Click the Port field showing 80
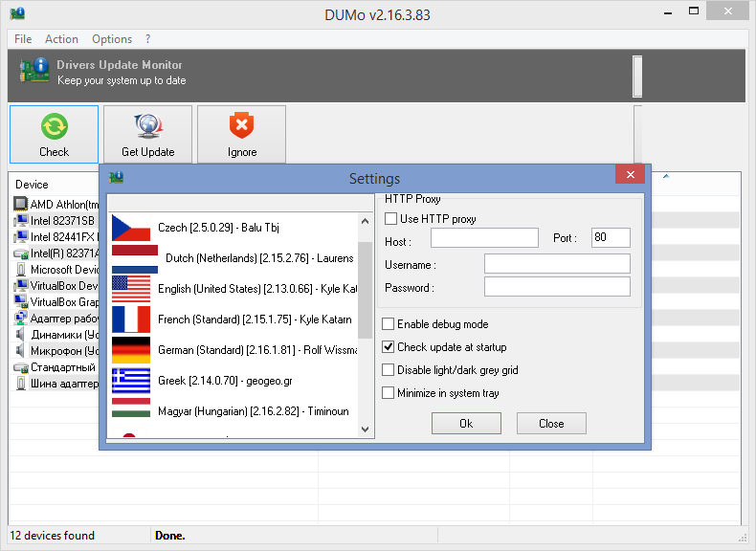 611,238
